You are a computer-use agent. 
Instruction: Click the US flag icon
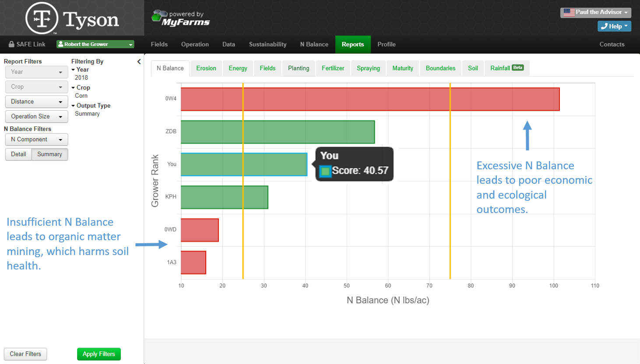(x=569, y=12)
